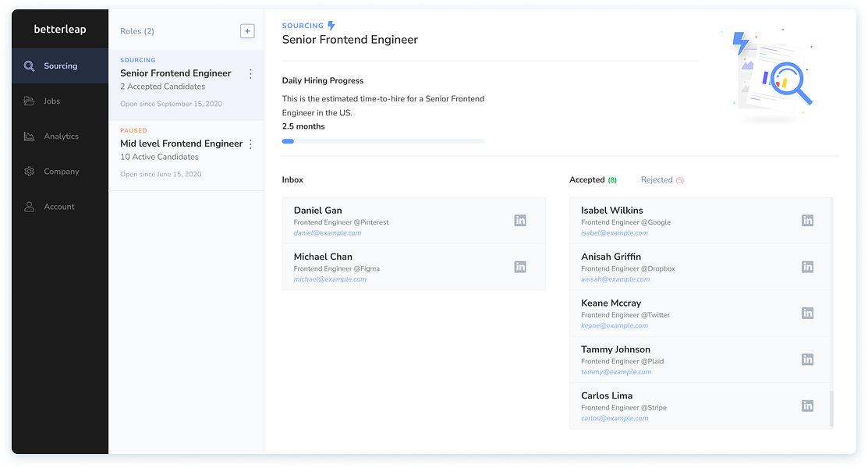Click 'Frontend Engineer @Dropbox' text

(x=628, y=268)
